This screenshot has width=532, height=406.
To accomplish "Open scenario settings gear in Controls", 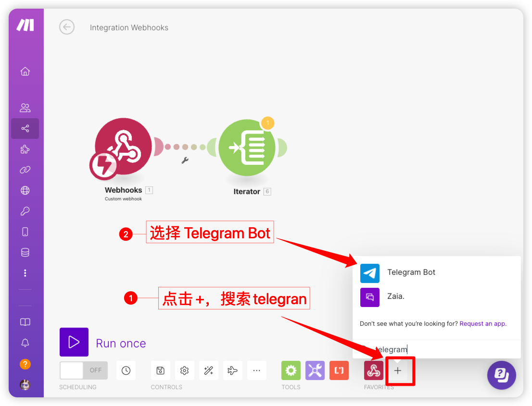I will 185,370.
